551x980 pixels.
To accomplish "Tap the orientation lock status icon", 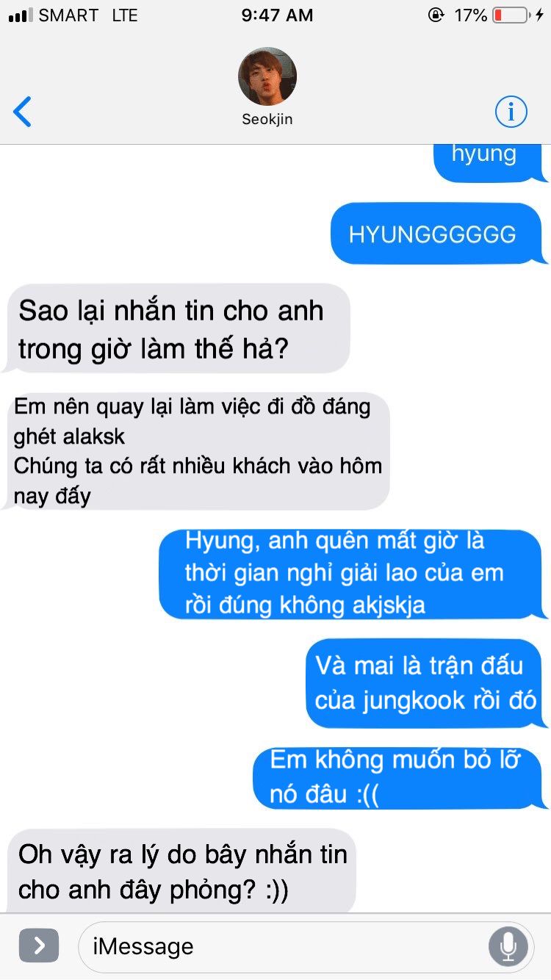I will (436, 15).
